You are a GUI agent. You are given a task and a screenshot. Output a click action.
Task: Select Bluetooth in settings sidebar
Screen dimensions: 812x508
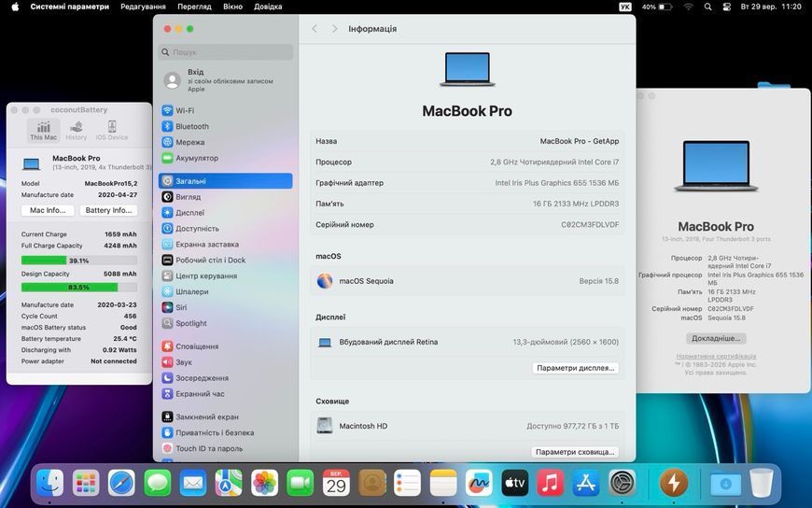coord(225,126)
